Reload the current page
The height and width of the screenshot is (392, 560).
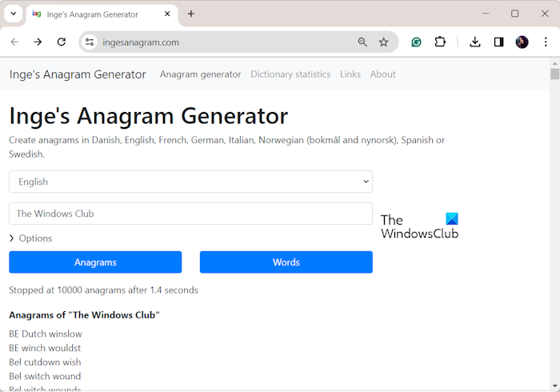pyautogui.click(x=62, y=42)
